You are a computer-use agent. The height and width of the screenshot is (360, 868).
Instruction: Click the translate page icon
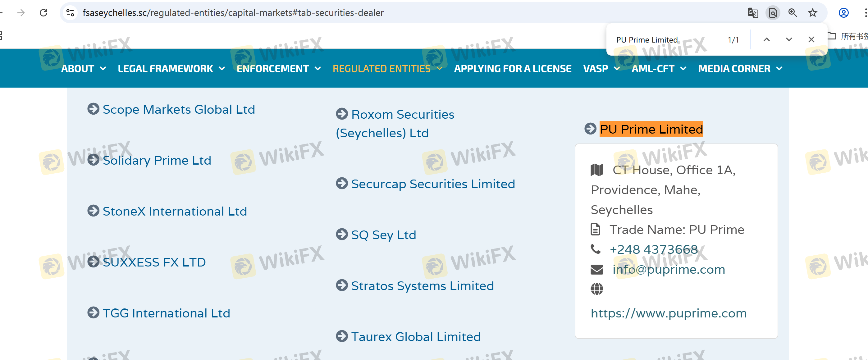point(752,13)
